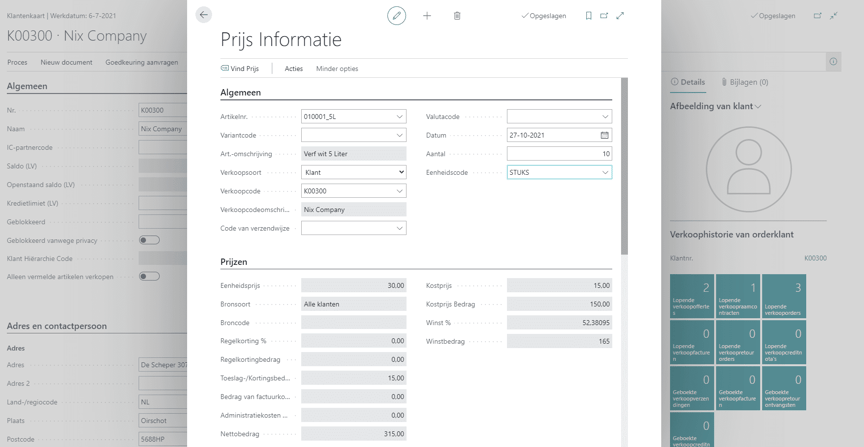Viewport: 864px width, 447px height.
Task: Click customer picture placeholder
Action: [748, 168]
